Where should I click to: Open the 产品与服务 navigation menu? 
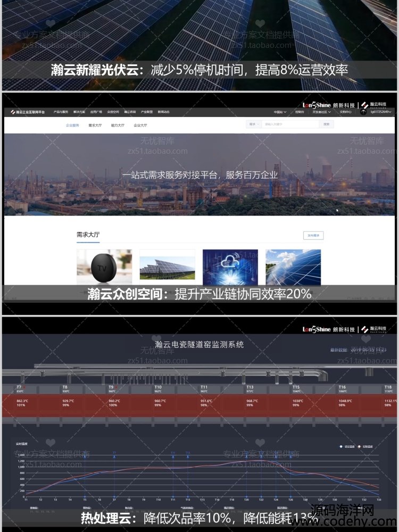point(61,112)
